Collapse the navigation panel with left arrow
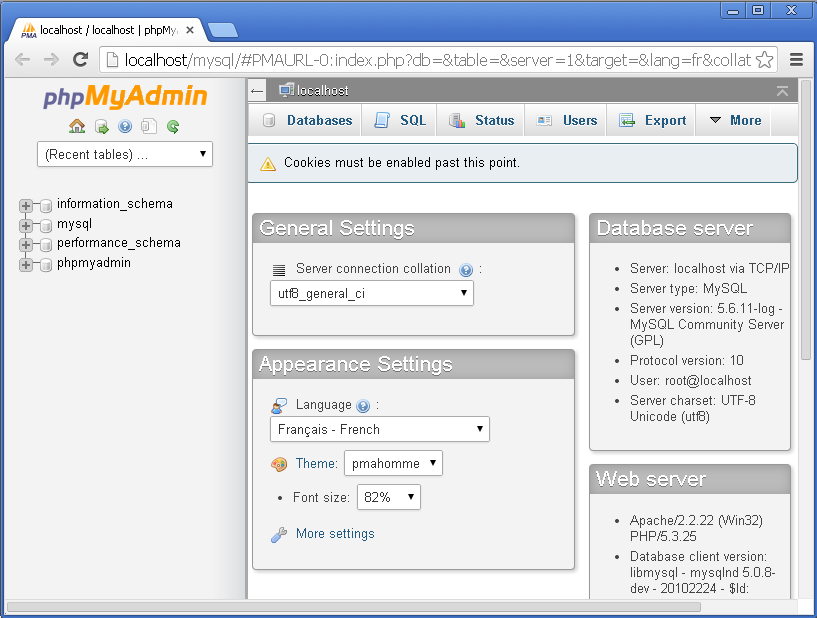Image resolution: width=817 pixels, height=618 pixels. click(x=257, y=91)
